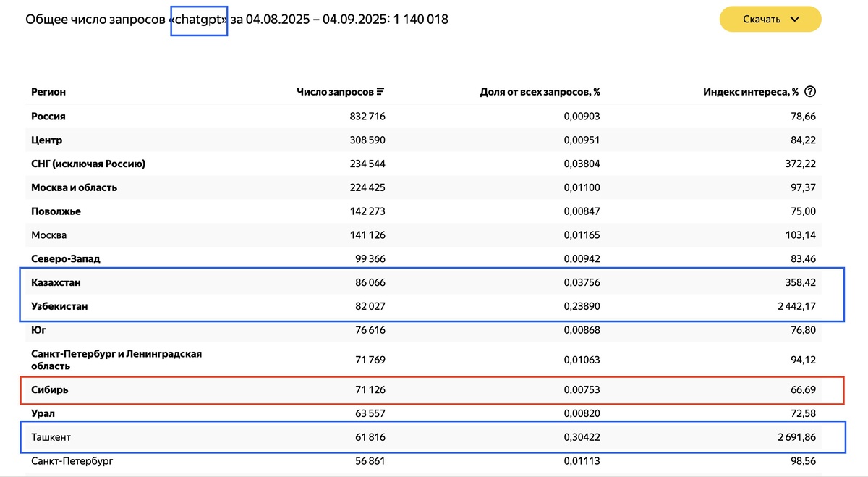868x477 pixels.
Task: Click the value 86 066 for Казахстан
Action: click(370, 282)
